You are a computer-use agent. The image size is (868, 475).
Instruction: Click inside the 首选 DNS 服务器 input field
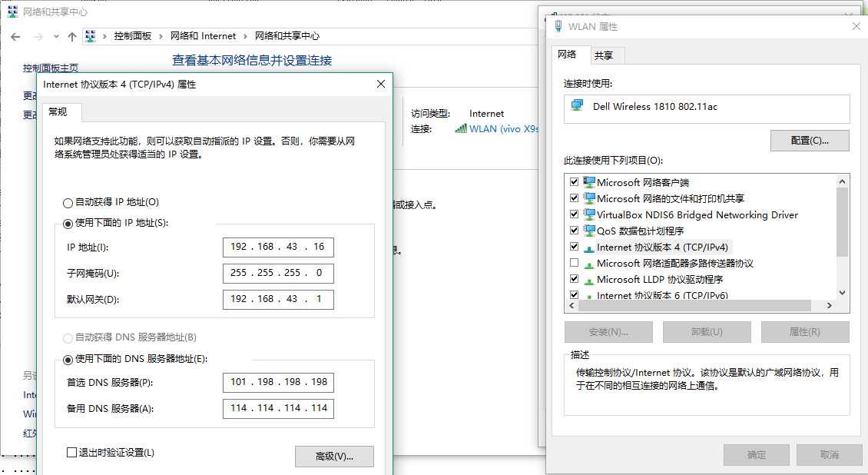click(x=278, y=382)
